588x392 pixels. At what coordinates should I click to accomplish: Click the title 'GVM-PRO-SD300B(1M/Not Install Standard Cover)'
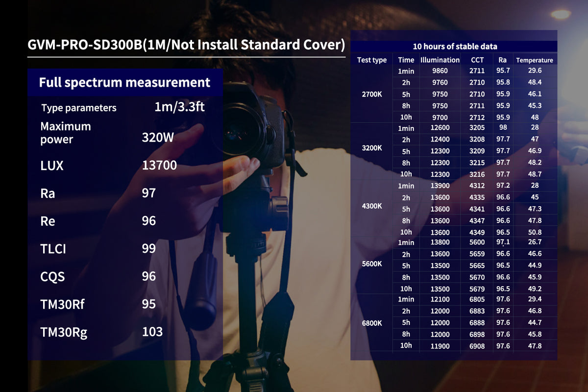tap(186, 45)
